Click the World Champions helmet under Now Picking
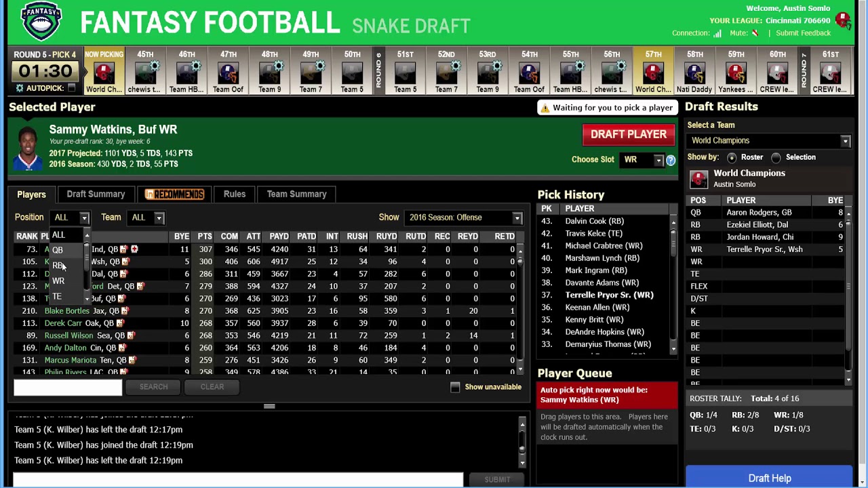868x488 pixels. click(x=104, y=73)
